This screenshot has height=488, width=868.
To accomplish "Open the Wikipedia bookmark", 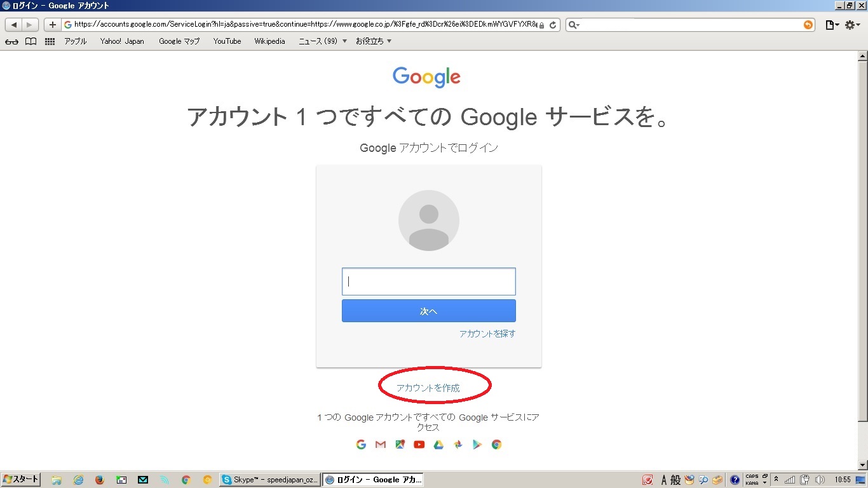I will point(269,41).
